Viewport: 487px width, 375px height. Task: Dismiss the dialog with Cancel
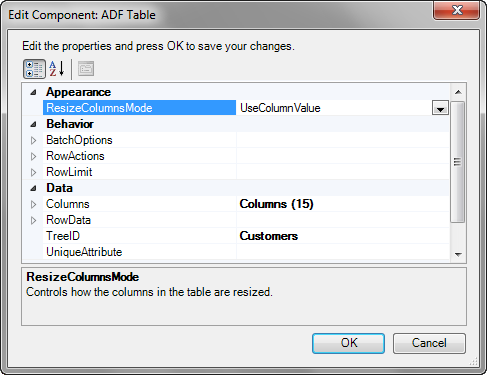coord(429,343)
